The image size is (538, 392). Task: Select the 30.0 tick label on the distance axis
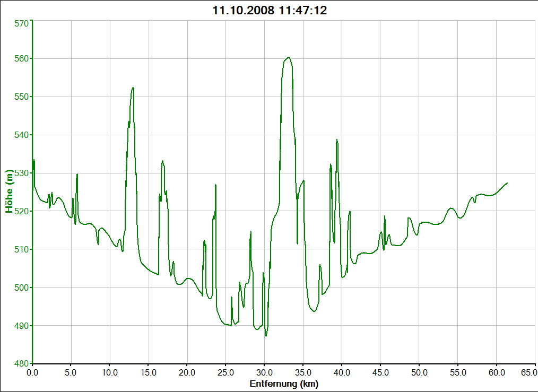[x=264, y=373]
